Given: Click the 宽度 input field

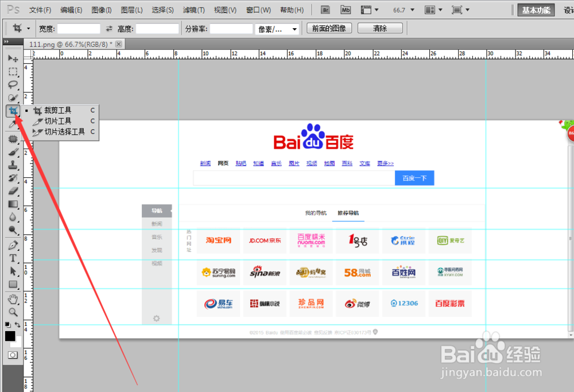Looking at the screenshot, I should click(x=79, y=29).
